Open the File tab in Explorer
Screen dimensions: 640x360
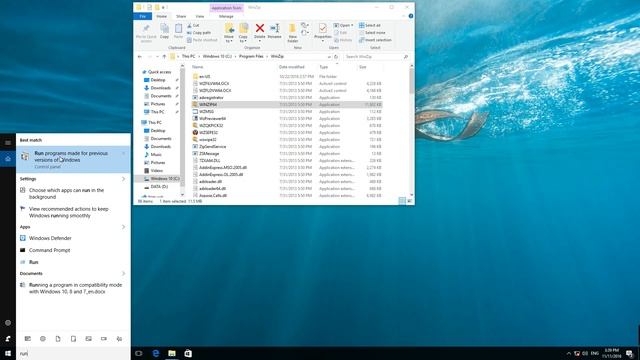142,16
